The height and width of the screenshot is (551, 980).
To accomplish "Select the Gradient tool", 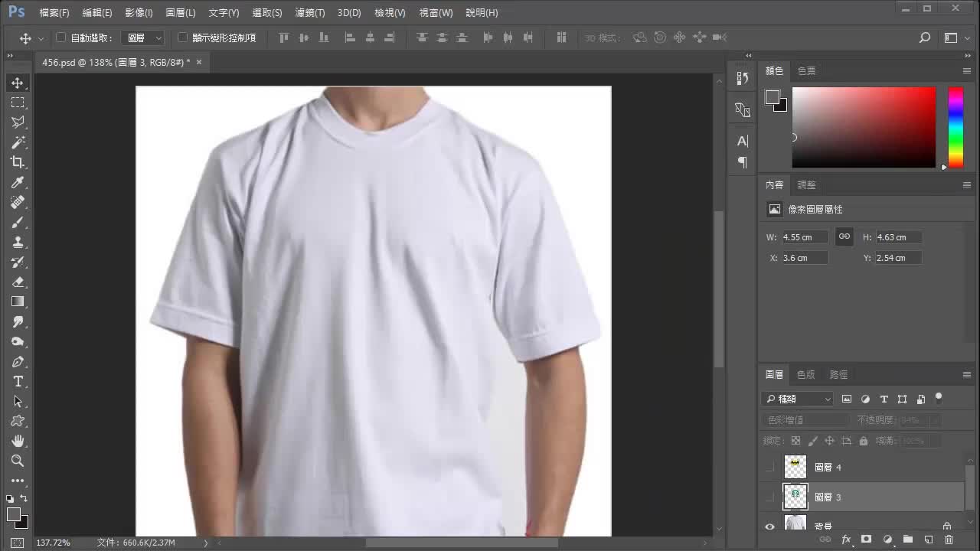I will [x=18, y=302].
